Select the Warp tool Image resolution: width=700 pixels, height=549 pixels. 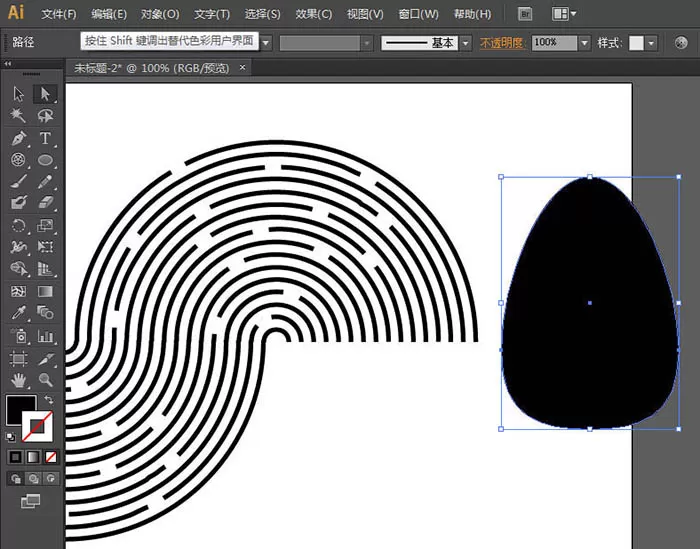(x=18, y=247)
